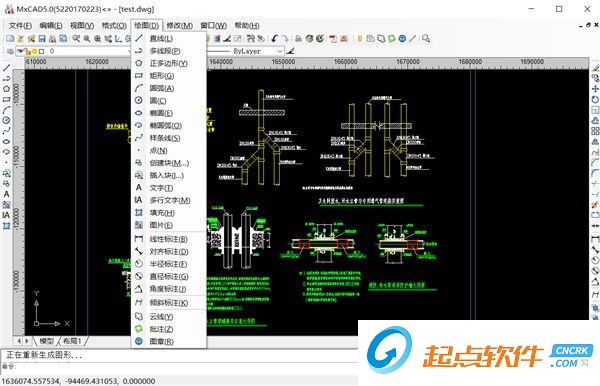Open the 帮助(H) menu
600x386 pixels.
(247, 26)
